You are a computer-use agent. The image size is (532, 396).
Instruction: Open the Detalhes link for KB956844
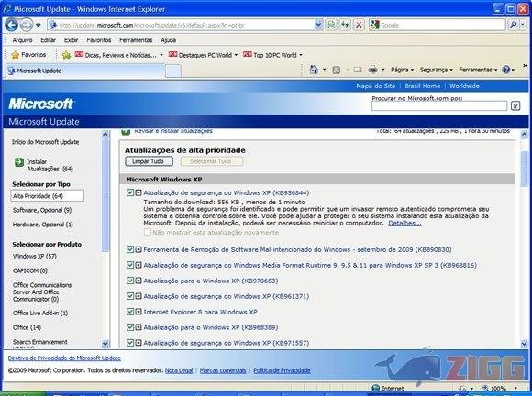click(x=405, y=223)
